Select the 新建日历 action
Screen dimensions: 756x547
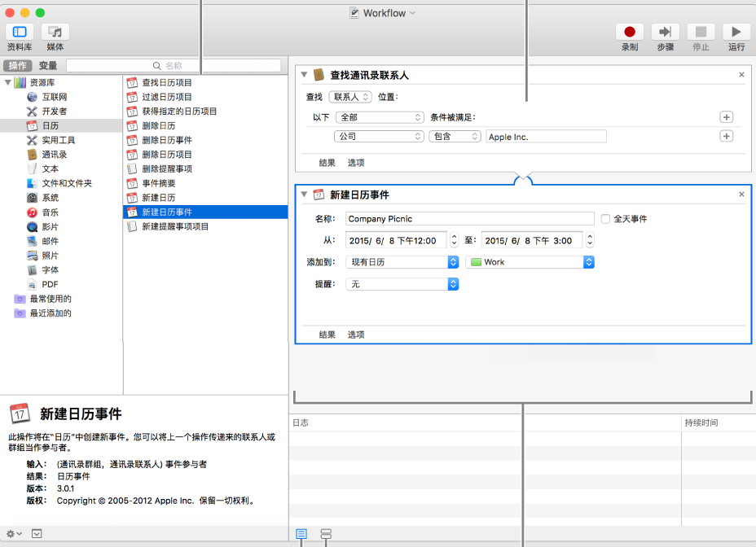click(x=159, y=198)
